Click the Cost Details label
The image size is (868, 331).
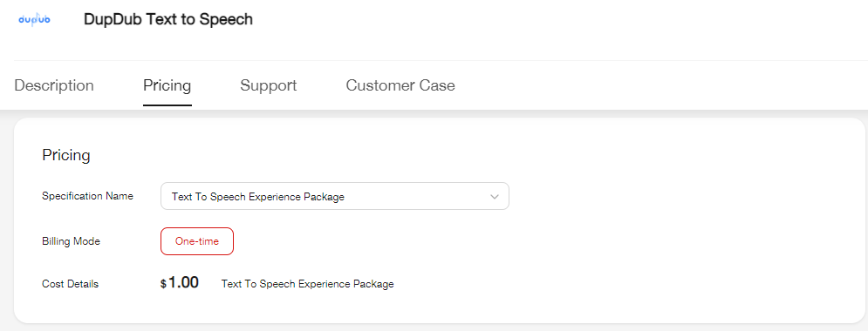coord(71,284)
